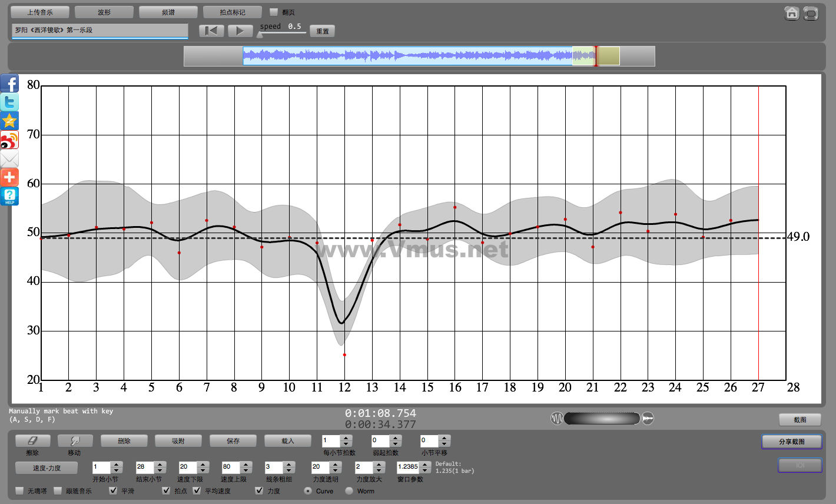
Task: Increase the 结束小节 stepper value
Action: [160, 464]
